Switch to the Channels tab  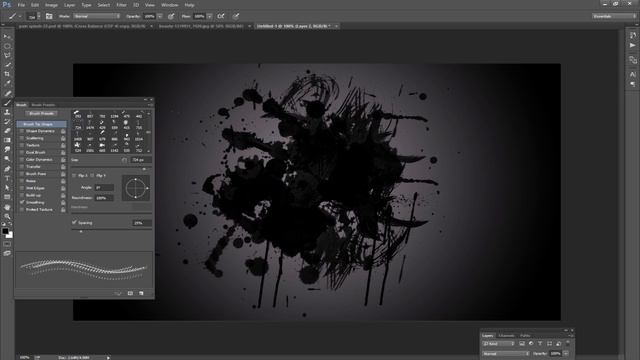click(507, 336)
